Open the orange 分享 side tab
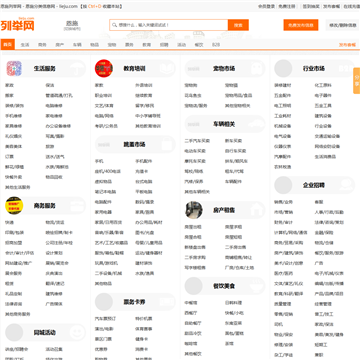The height and width of the screenshot is (360, 360). (356, 81)
